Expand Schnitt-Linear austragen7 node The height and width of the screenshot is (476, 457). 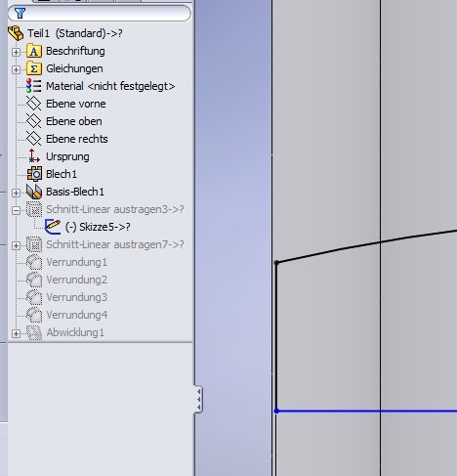pyautogui.click(x=16, y=245)
